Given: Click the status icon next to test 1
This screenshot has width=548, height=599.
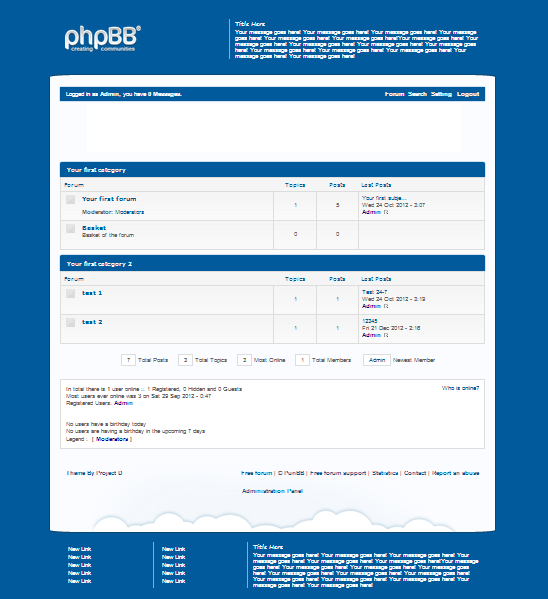Looking at the screenshot, I should tap(70, 293).
